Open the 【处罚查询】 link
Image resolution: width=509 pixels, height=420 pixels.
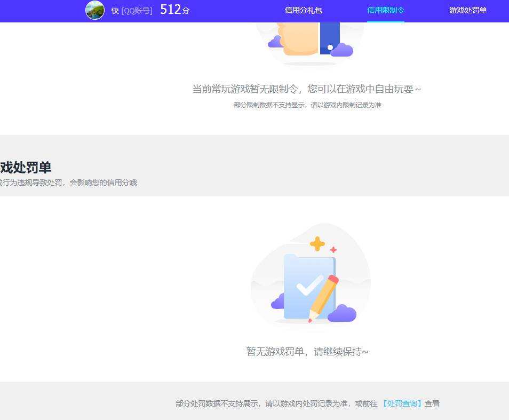pyautogui.click(x=402, y=403)
